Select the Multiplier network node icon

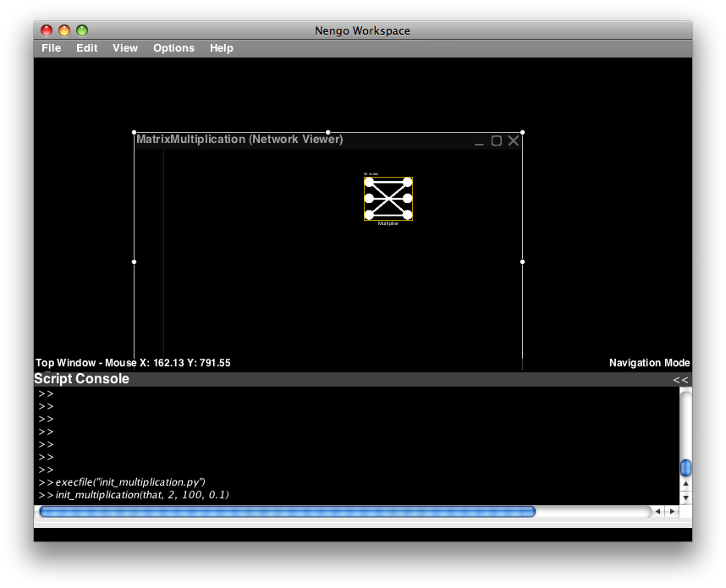tap(388, 199)
